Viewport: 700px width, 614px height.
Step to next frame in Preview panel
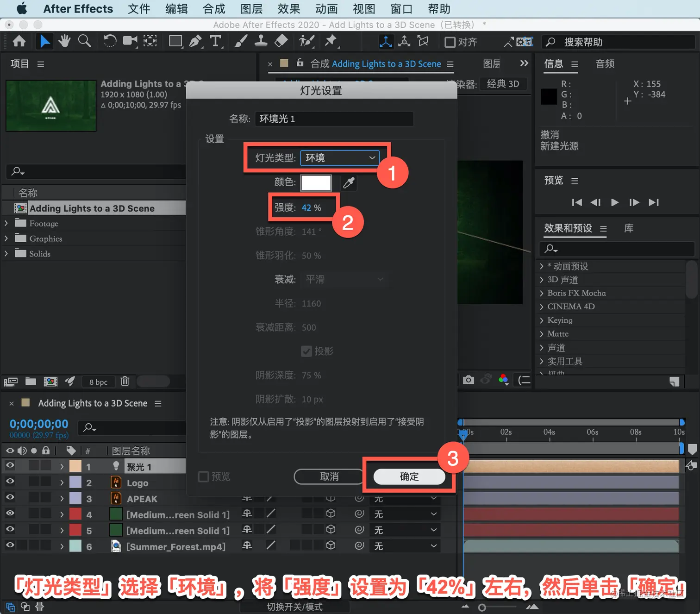(x=634, y=202)
